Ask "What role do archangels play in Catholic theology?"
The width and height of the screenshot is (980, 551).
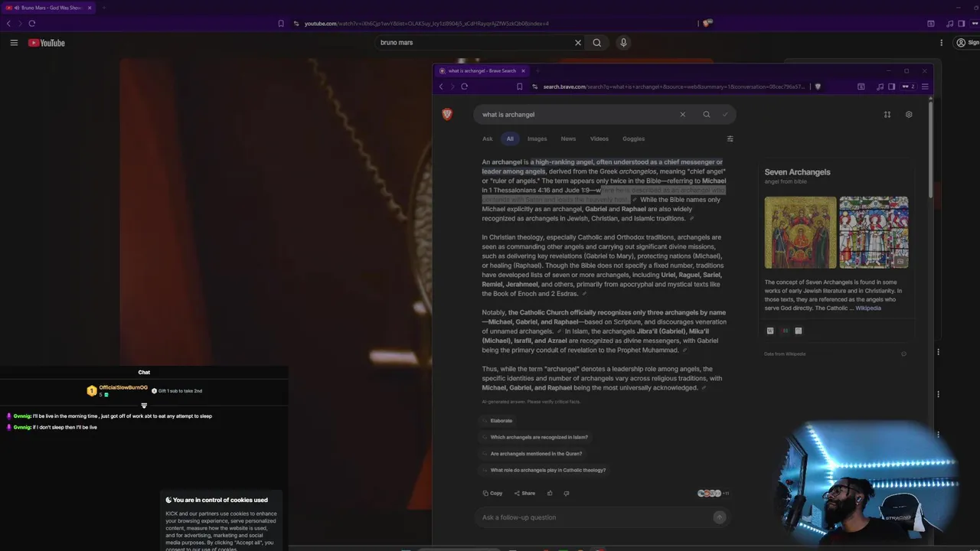(x=544, y=470)
